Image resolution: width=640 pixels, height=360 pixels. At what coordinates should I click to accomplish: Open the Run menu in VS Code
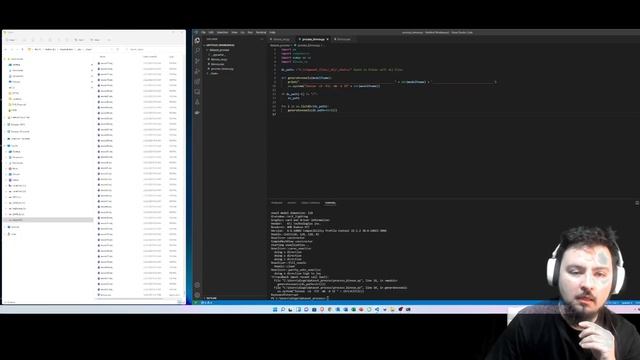pyautogui.click(x=250, y=32)
